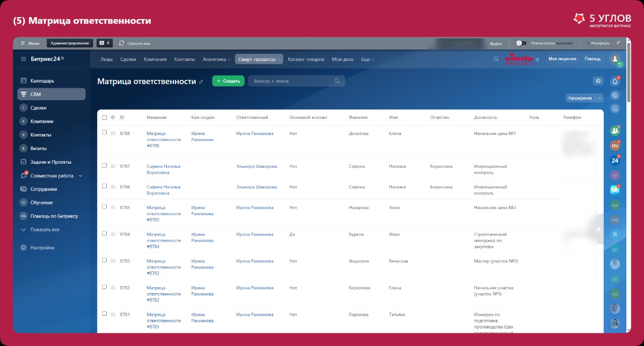Viewport: 644px width, 346px height.
Task: Click the Администрирование button
Action: (70, 43)
